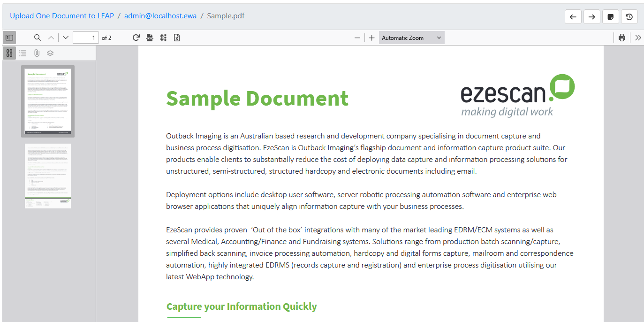Open the history clock button
The image size is (644, 322).
coord(629,17)
